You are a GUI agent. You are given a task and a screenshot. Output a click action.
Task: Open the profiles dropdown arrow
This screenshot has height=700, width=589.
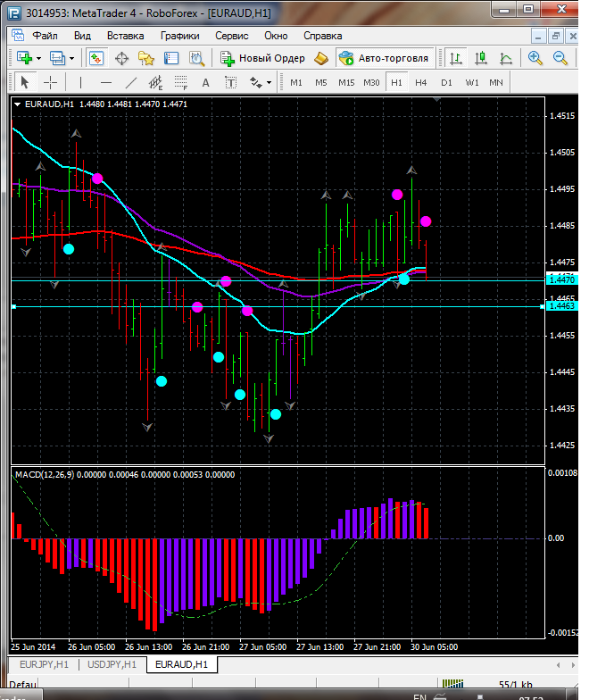point(72,58)
